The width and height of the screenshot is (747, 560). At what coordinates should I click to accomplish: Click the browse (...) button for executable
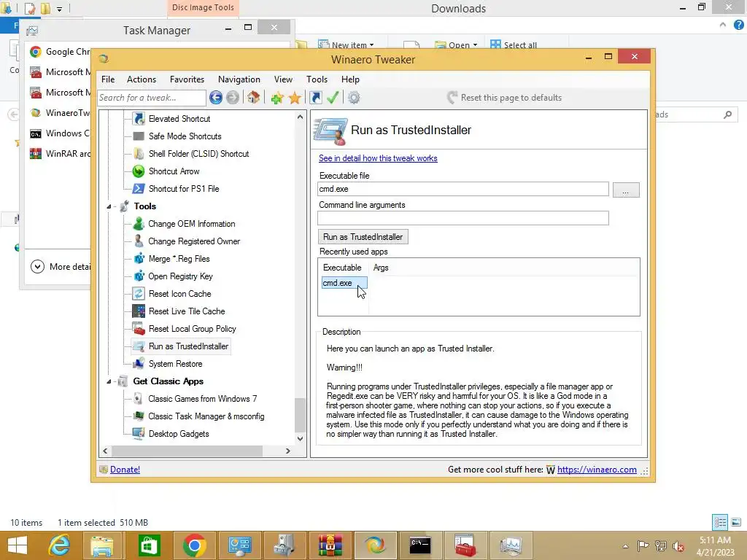pos(625,190)
